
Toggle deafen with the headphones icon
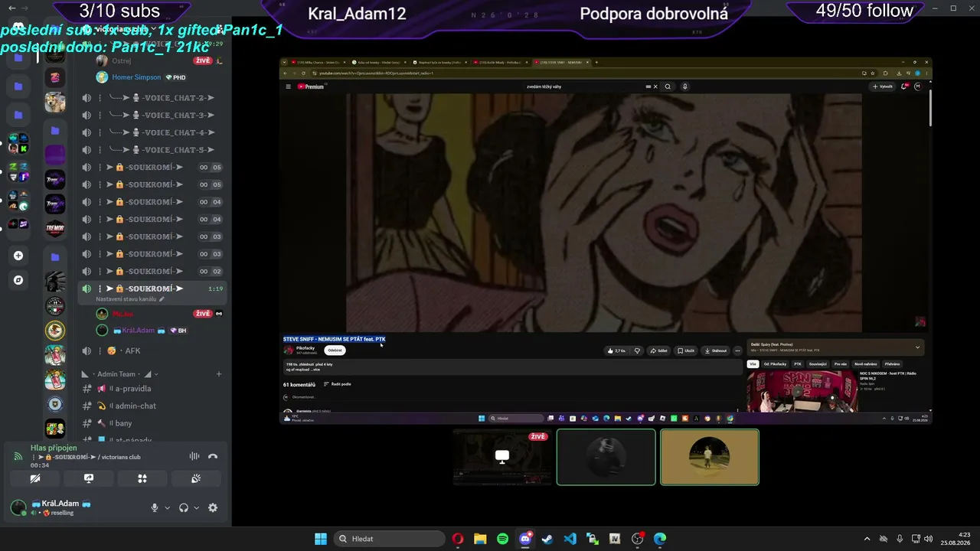184,507
